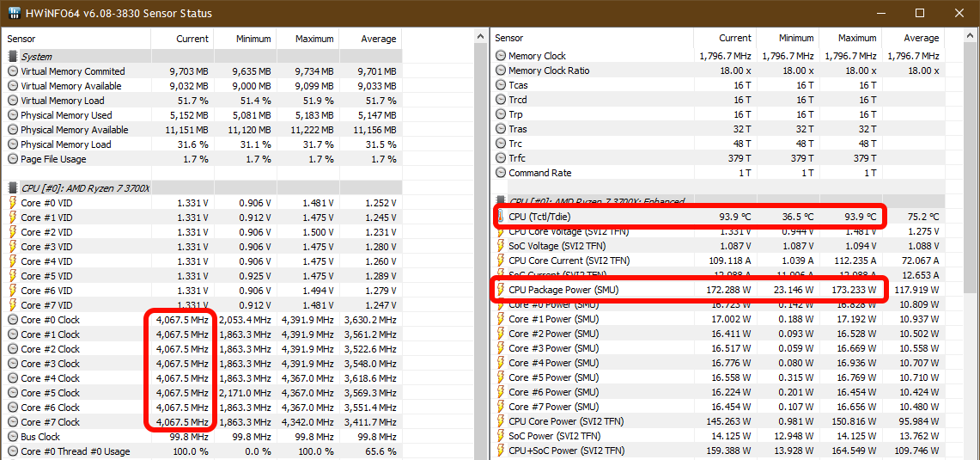
Task: Click the CPU (Tctl/Tdie) thermometer icon
Action: click(x=501, y=218)
